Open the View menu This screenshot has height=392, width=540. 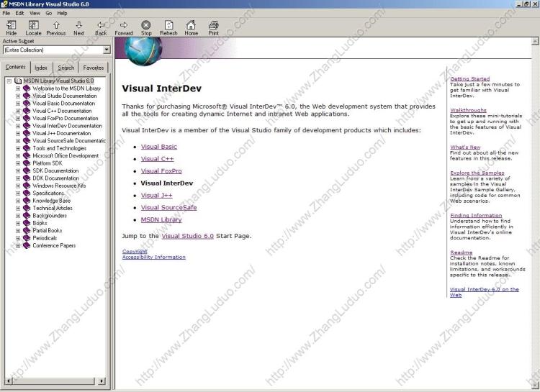(35, 13)
